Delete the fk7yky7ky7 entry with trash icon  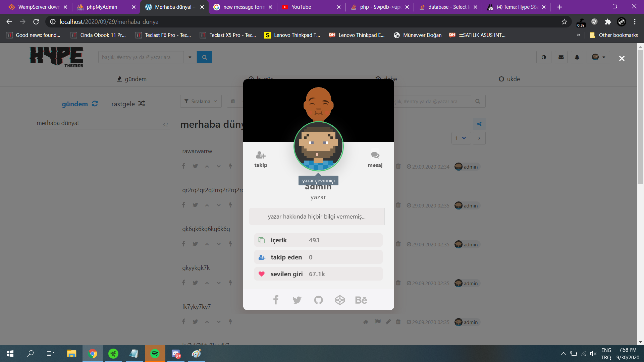pyautogui.click(x=398, y=322)
